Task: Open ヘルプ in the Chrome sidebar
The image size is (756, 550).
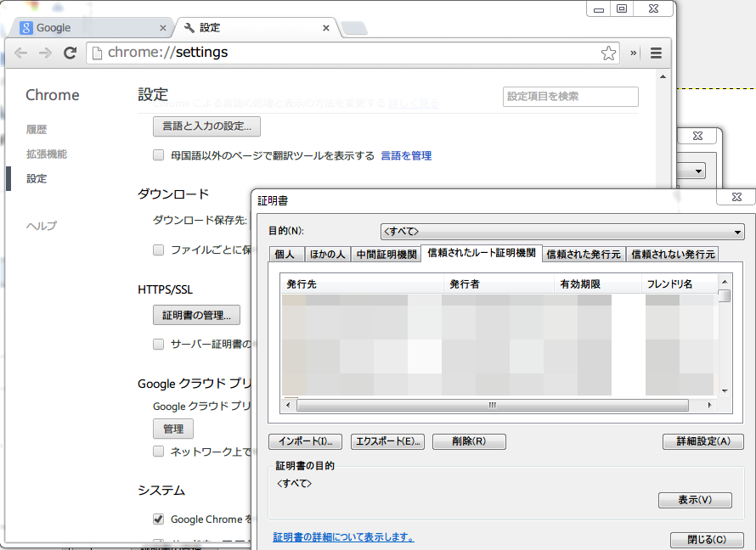Action: click(42, 226)
